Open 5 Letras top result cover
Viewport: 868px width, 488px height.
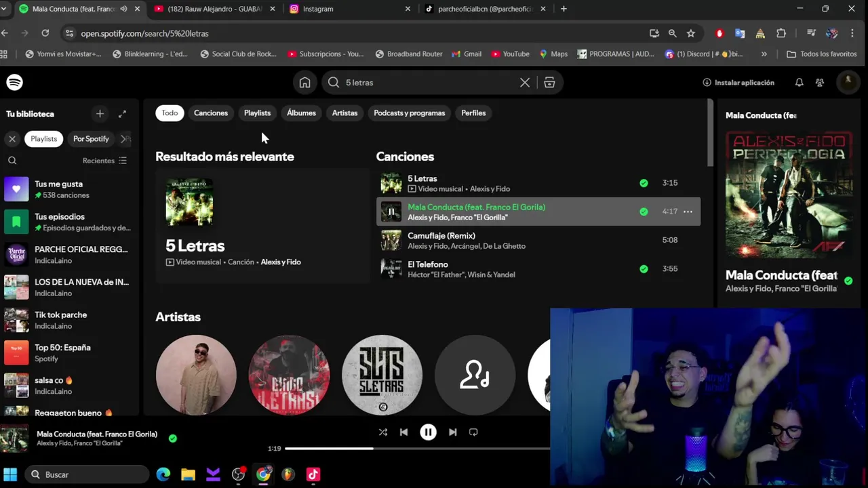[189, 202]
